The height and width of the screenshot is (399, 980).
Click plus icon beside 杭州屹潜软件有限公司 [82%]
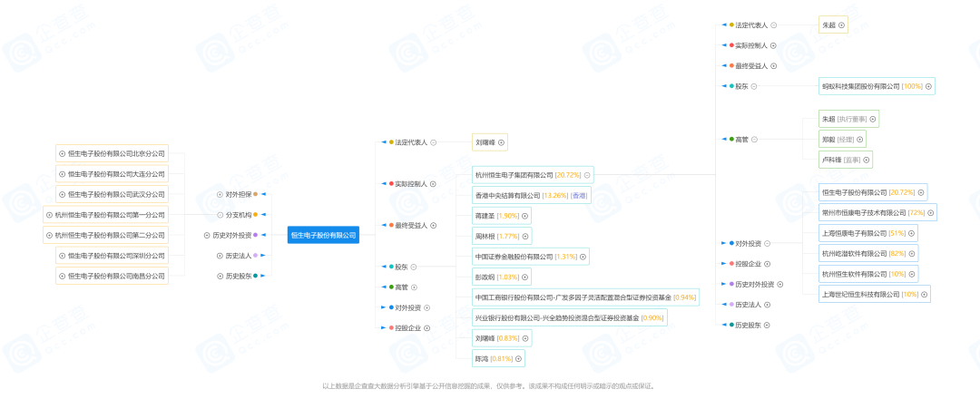click(x=911, y=254)
